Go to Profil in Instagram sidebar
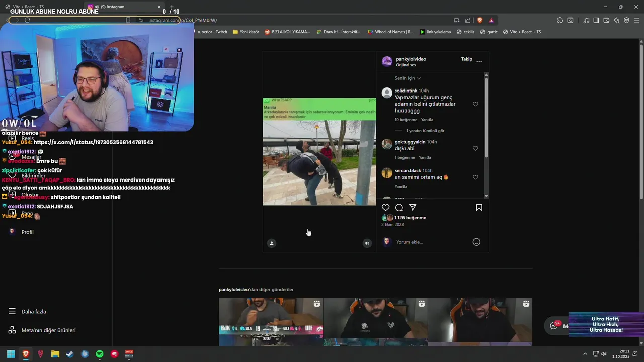644x362 pixels. point(21,232)
